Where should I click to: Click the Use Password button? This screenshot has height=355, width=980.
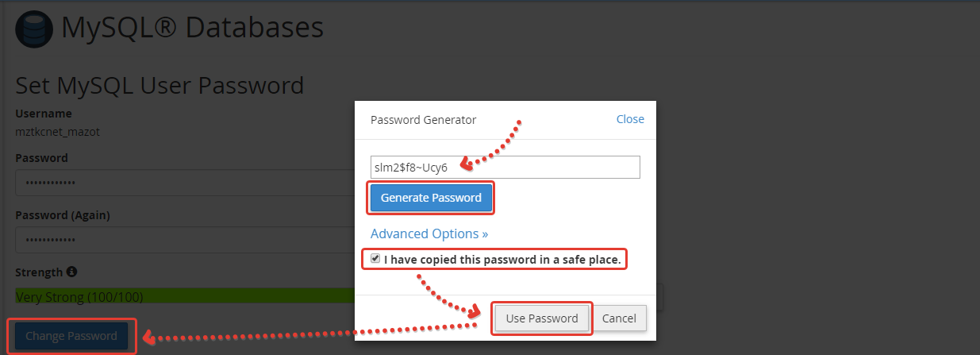(x=542, y=318)
